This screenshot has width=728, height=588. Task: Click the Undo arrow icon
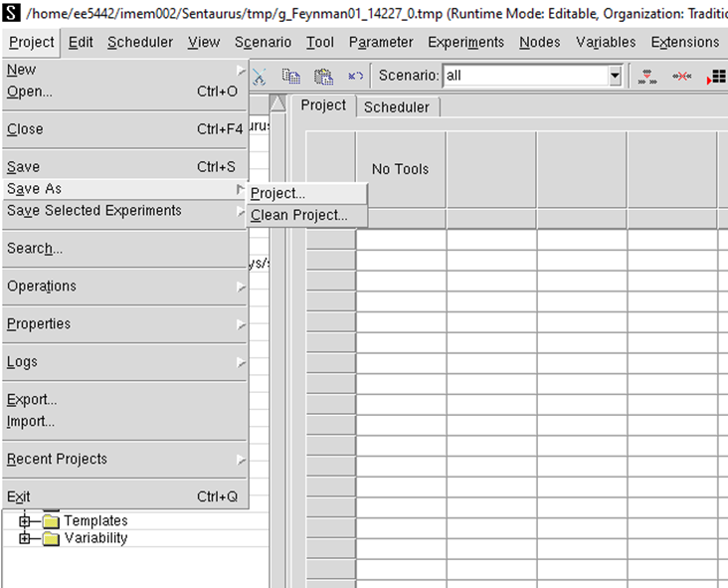click(355, 76)
